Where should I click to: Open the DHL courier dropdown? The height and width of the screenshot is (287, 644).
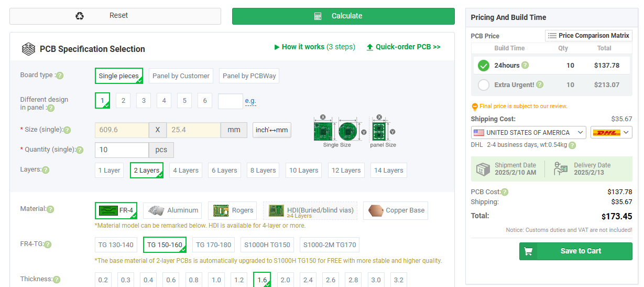pyautogui.click(x=611, y=132)
